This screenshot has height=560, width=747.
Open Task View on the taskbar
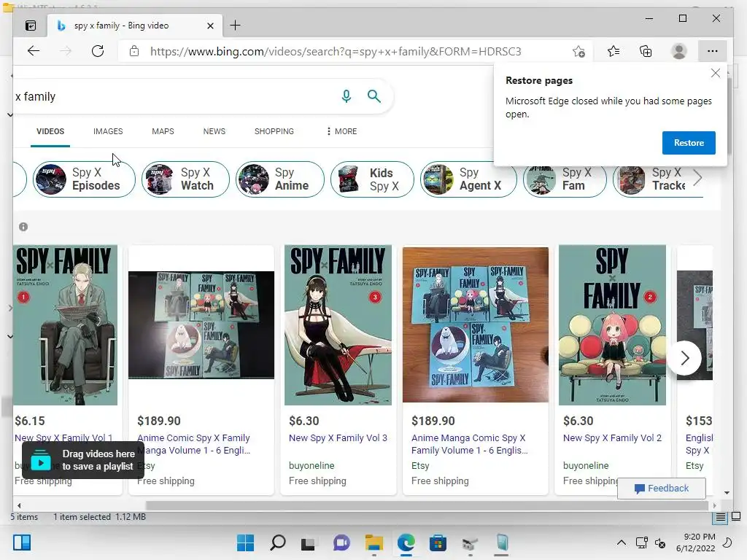point(308,542)
